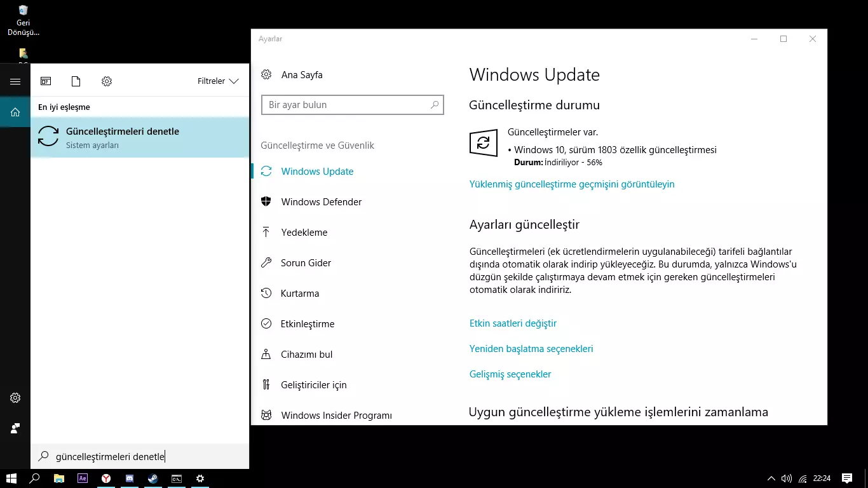Filter search results by settings gear
This screenshot has height=488, width=868.
tap(107, 81)
